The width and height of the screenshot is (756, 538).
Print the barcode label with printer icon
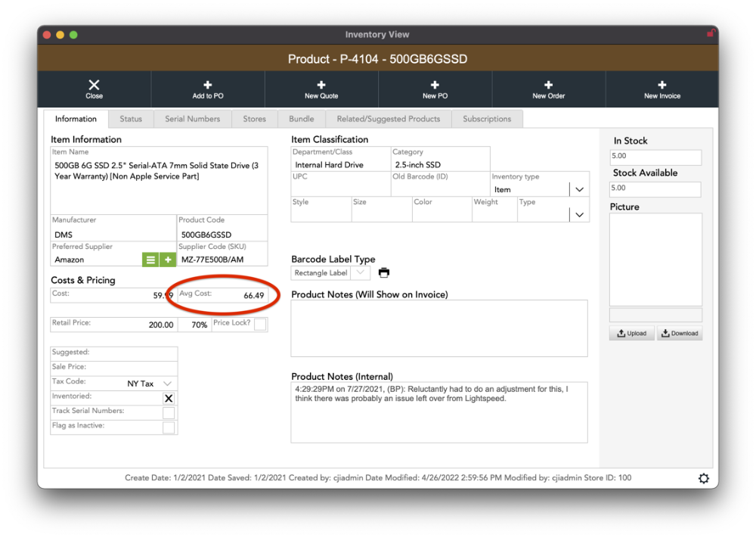coord(384,273)
